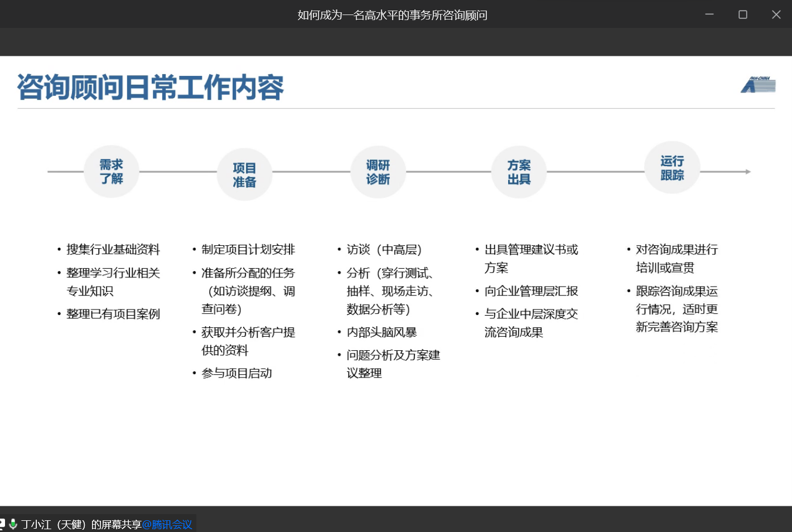Viewport: 792px width, 532px height.
Task: Click the slide title 咨询顾问日常工作内容
Action: click(151, 88)
